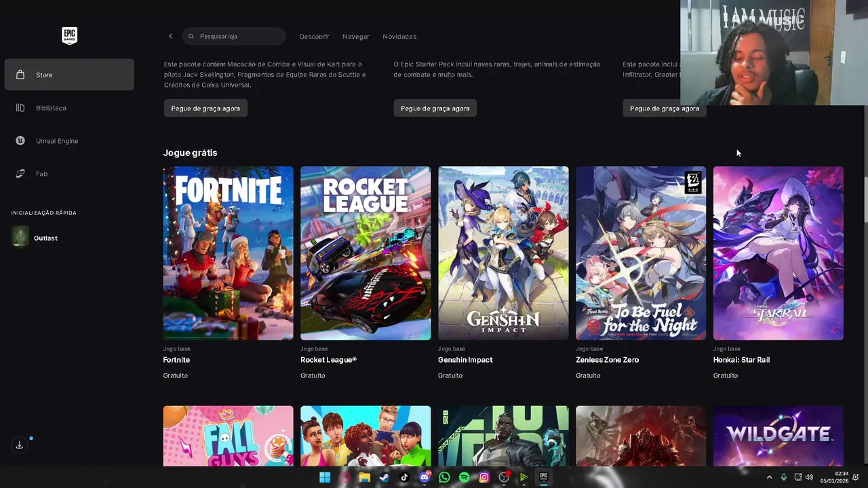
Task: Click the Zenless Zone Zero title text
Action: (x=607, y=360)
